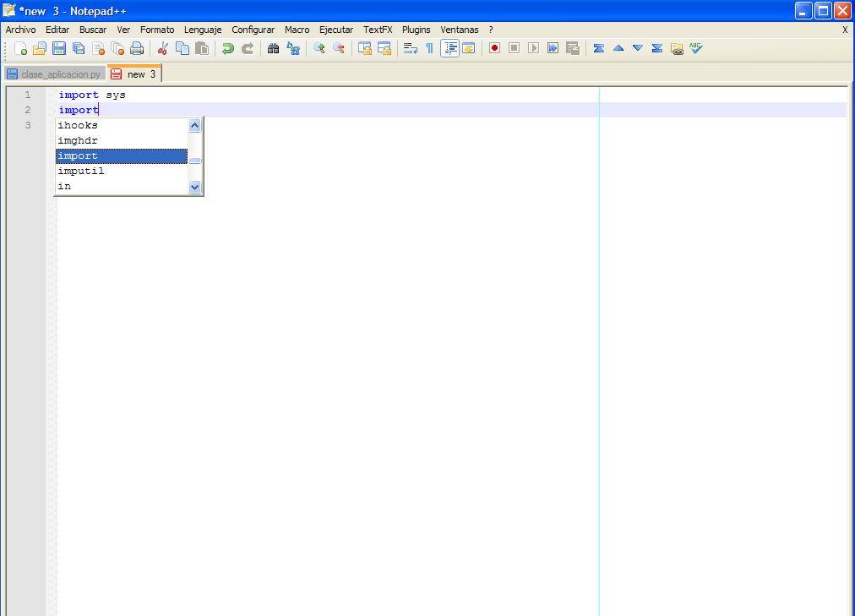
Task: Zoom in on the editor text
Action: click(x=319, y=48)
